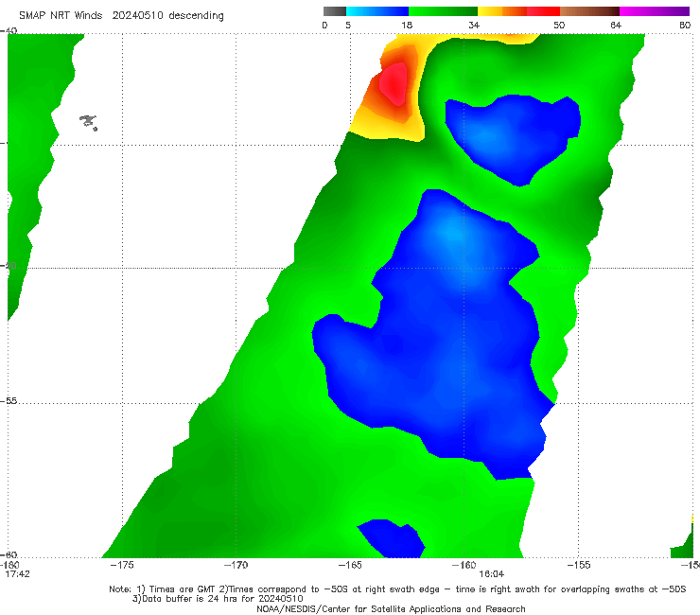Click the '-170' longitude axis label
The height and width of the screenshot is (615, 700).
coord(236,565)
